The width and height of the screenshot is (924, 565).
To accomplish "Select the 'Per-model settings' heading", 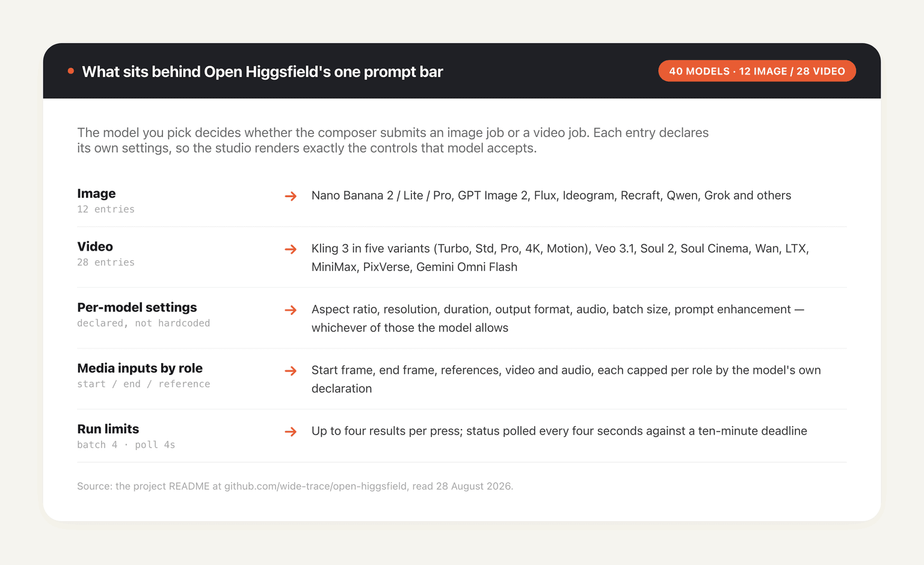I will (137, 307).
